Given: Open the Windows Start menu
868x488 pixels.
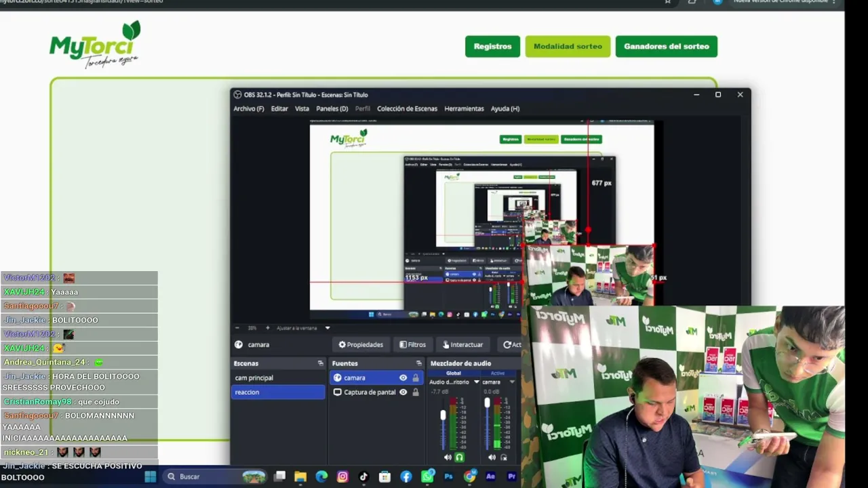Looking at the screenshot, I should point(150,476).
